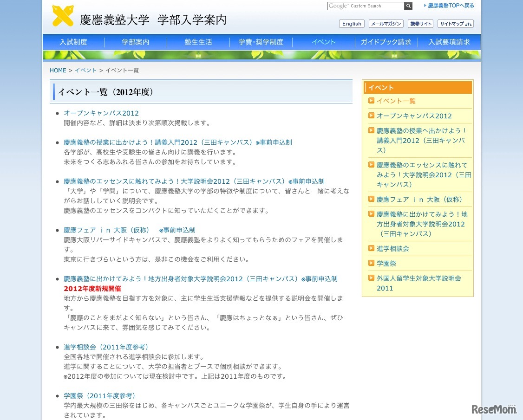
Task: Select sidebar イベント一覧 link
Action: point(396,101)
